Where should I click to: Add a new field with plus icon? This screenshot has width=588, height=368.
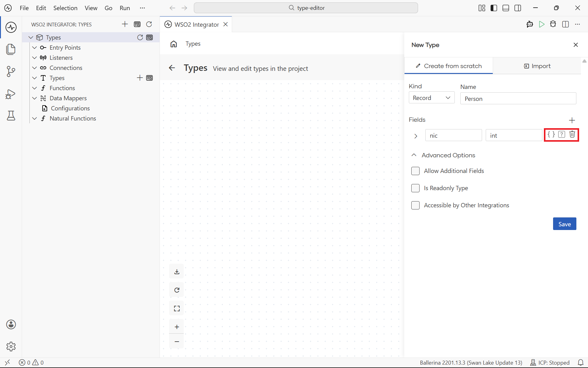click(x=572, y=120)
